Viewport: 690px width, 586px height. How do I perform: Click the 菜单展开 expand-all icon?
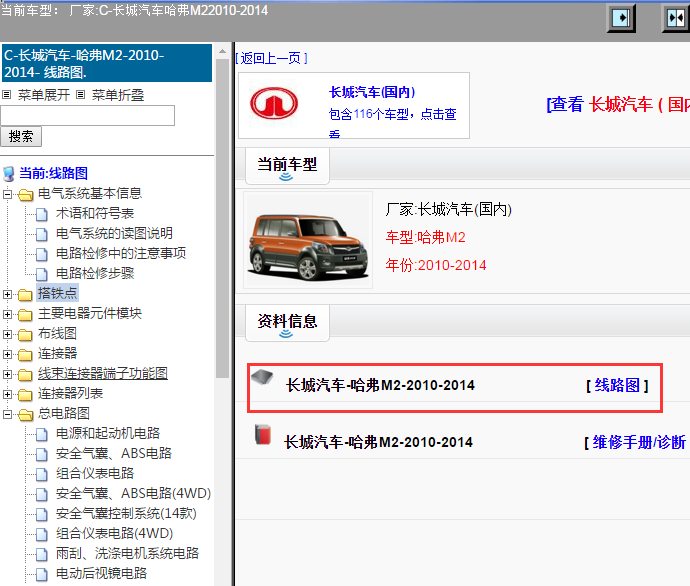click(x=7, y=95)
